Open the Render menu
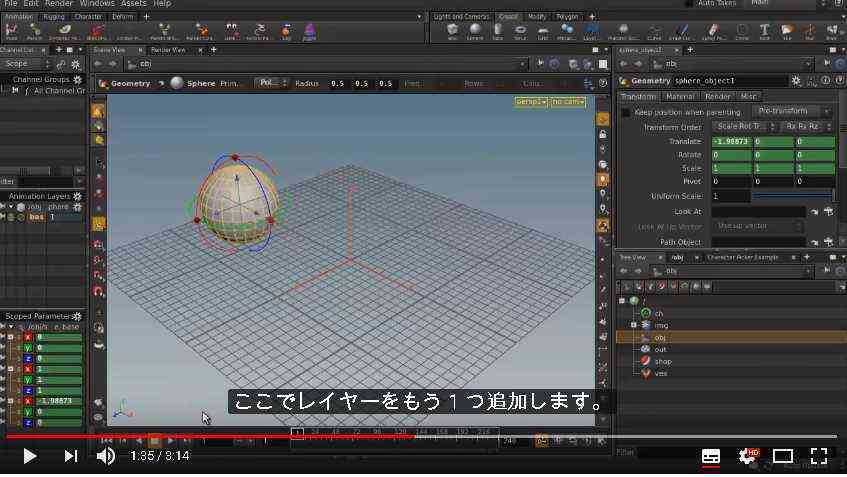 point(59,3)
